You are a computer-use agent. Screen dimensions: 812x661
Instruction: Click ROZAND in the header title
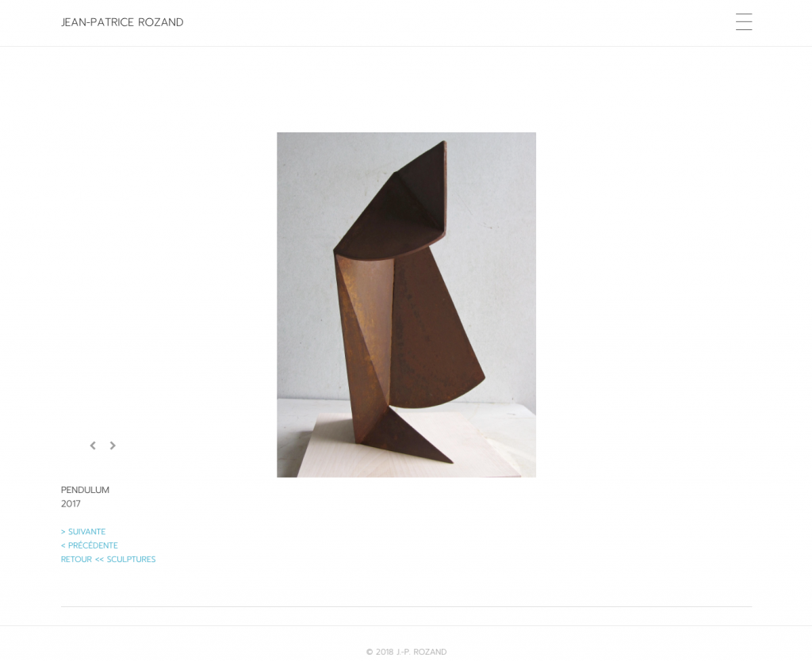click(160, 22)
